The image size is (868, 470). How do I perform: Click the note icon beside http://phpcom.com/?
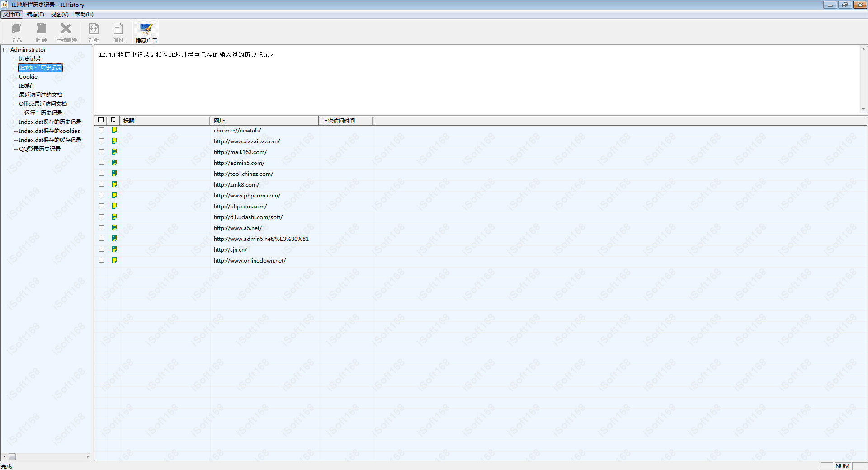(x=114, y=206)
